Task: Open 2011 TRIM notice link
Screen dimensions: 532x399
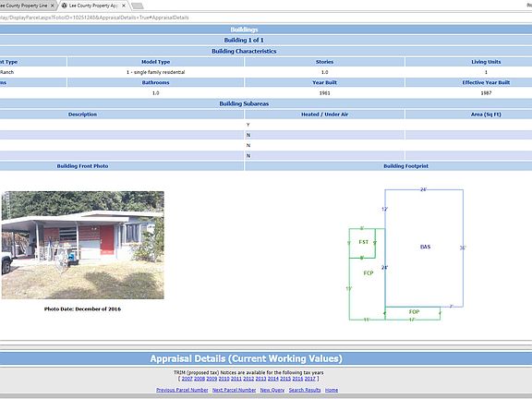Action: [236, 379]
